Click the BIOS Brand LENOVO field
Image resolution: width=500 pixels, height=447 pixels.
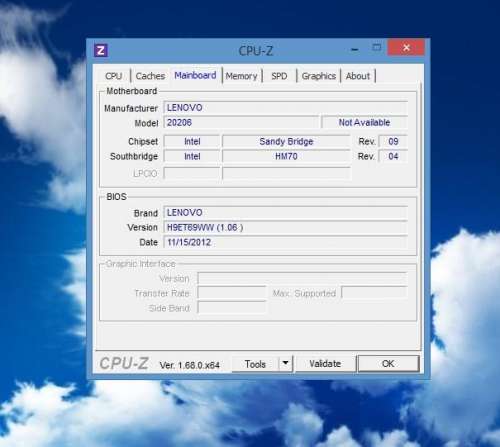(x=286, y=213)
